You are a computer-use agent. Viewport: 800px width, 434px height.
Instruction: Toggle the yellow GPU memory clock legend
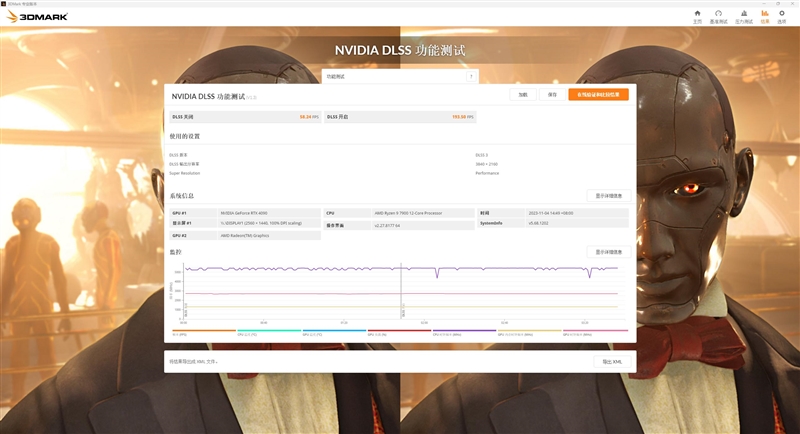(530, 333)
